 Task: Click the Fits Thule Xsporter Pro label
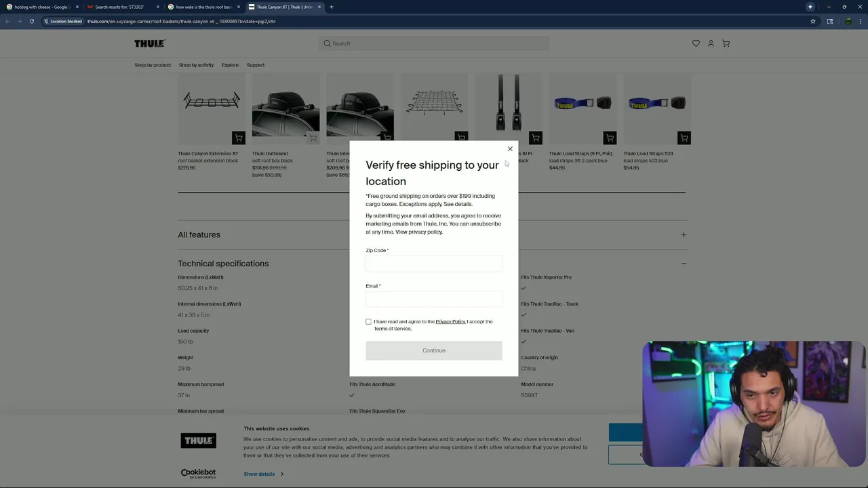[546, 277]
